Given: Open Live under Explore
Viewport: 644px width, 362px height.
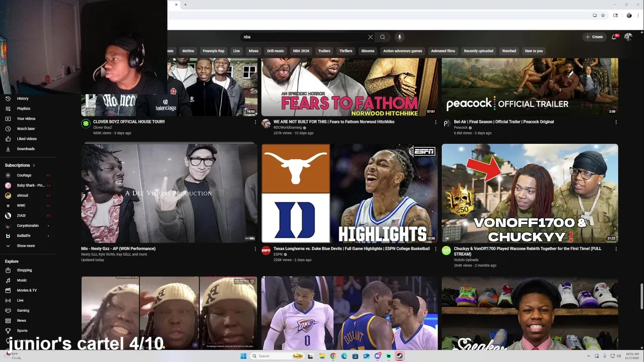Looking at the screenshot, I should coord(20,300).
